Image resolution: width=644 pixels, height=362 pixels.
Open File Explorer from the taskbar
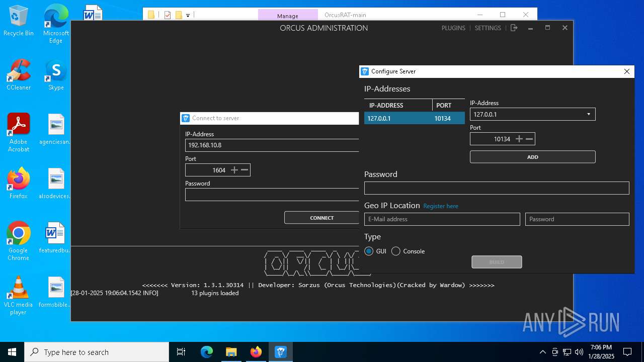pyautogui.click(x=231, y=352)
